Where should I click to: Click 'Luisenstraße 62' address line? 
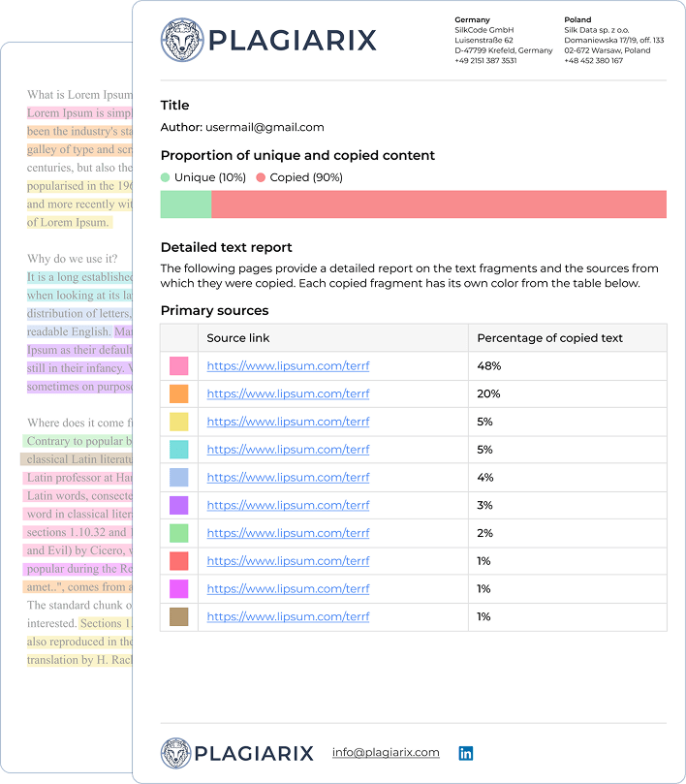483,40
